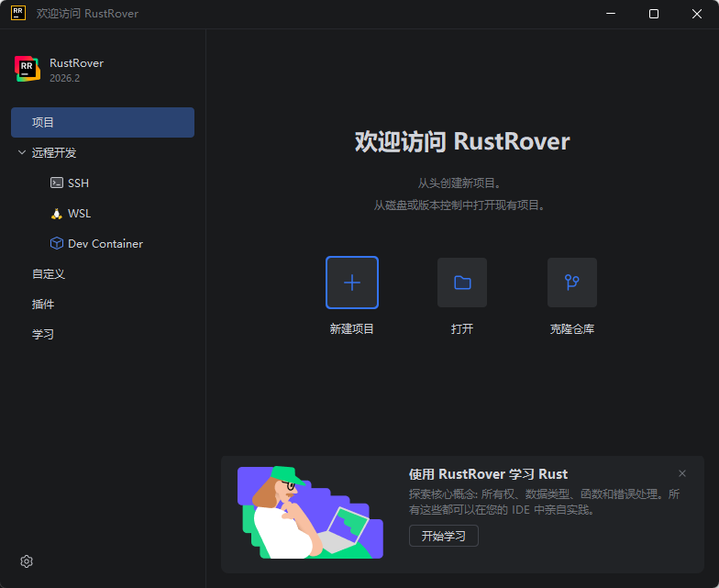719x588 pixels.
Task: Click the 开始学习 button
Action: 444,536
